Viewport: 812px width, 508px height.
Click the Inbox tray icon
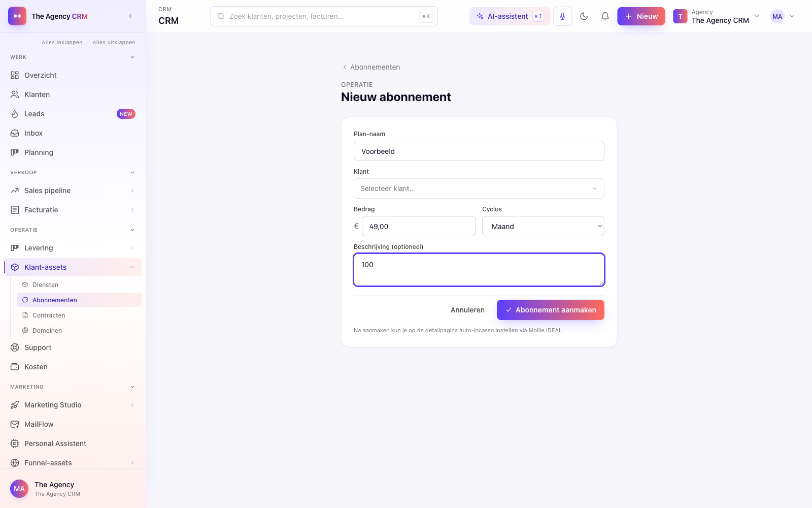[15, 133]
